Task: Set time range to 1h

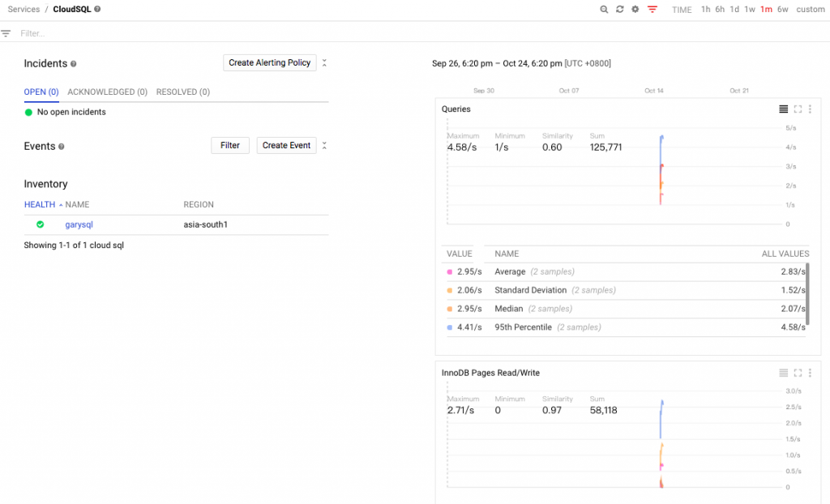Action: [x=706, y=10]
